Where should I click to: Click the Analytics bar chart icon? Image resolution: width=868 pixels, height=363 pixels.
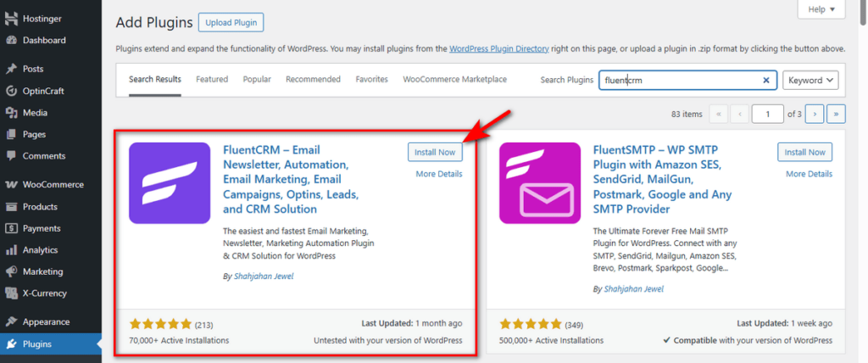[11, 250]
